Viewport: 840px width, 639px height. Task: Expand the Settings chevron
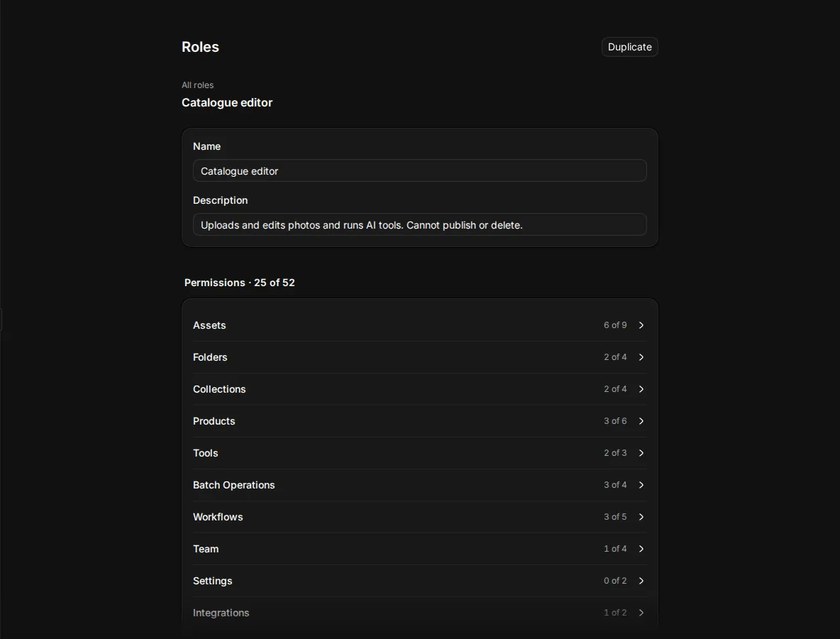coord(641,581)
